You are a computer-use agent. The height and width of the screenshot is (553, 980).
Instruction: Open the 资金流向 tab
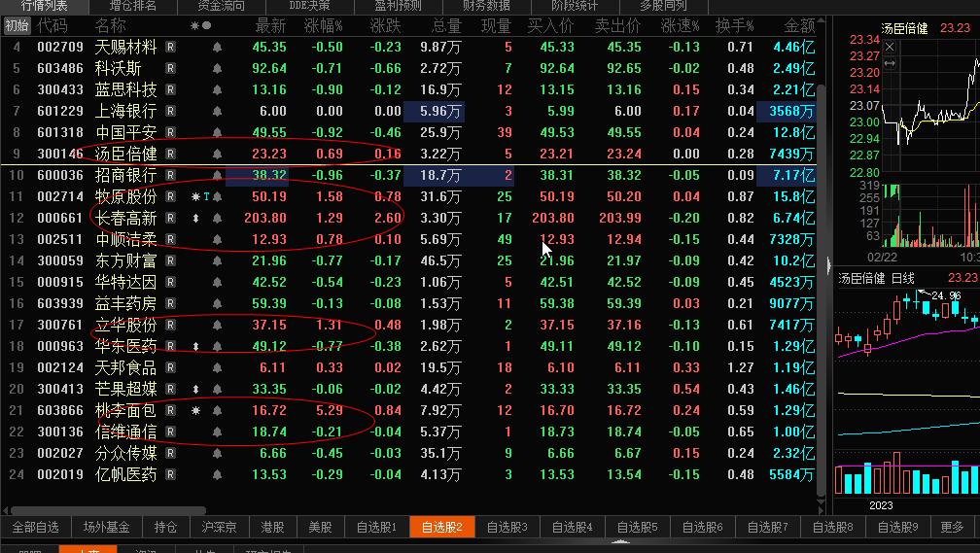pyautogui.click(x=222, y=6)
